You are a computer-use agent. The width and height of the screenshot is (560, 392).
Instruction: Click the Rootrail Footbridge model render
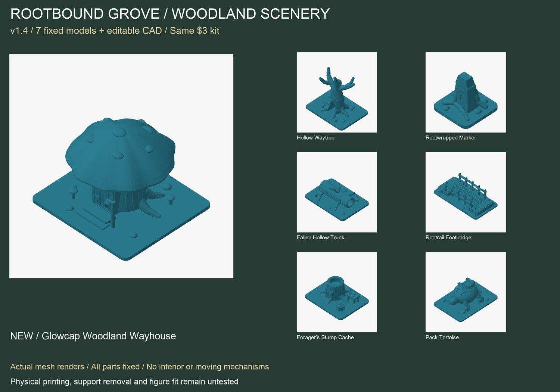click(x=466, y=192)
